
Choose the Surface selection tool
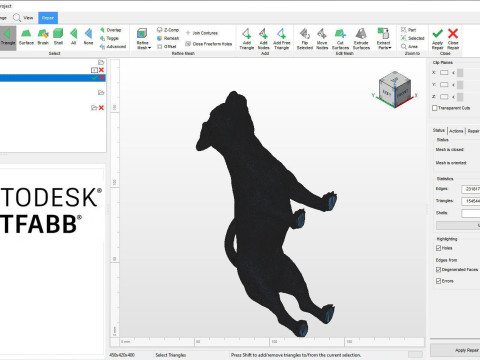click(x=26, y=37)
